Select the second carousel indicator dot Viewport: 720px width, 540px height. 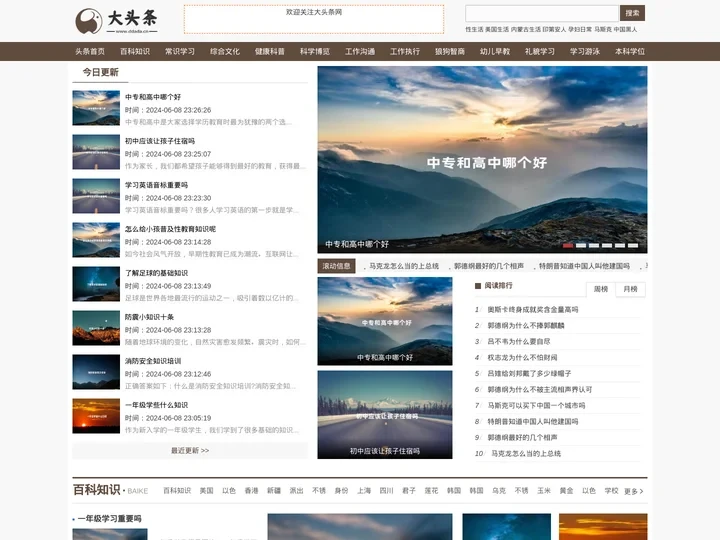[x=581, y=246]
